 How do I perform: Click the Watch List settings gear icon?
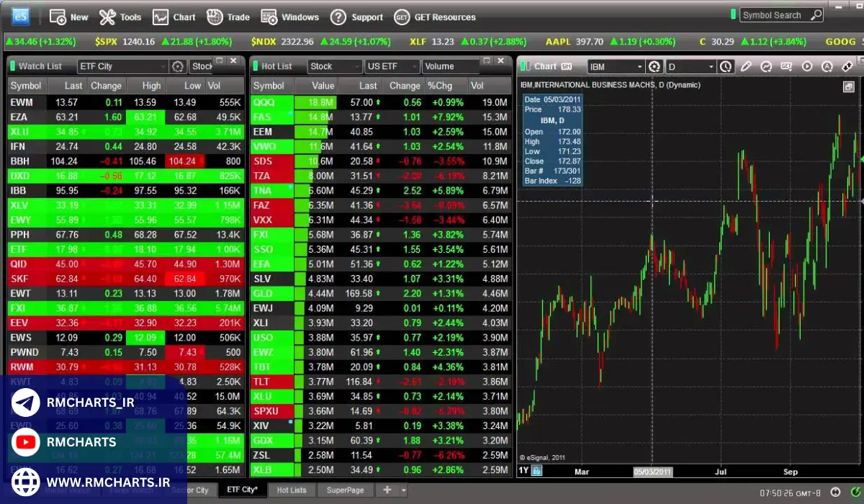178,67
